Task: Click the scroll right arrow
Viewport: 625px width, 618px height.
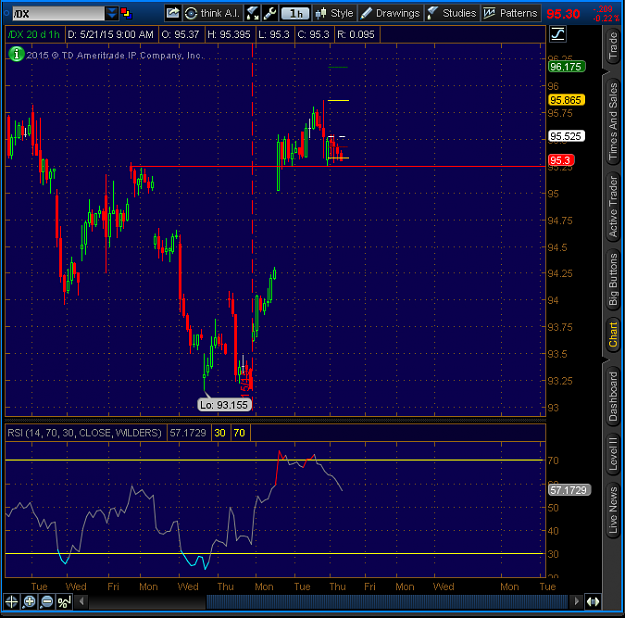Action: 576,601
